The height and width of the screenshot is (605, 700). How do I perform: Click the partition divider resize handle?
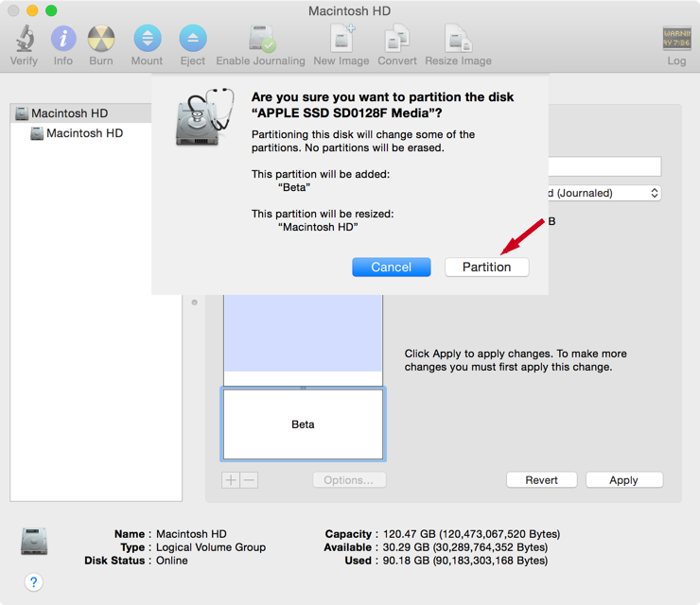tap(303, 388)
